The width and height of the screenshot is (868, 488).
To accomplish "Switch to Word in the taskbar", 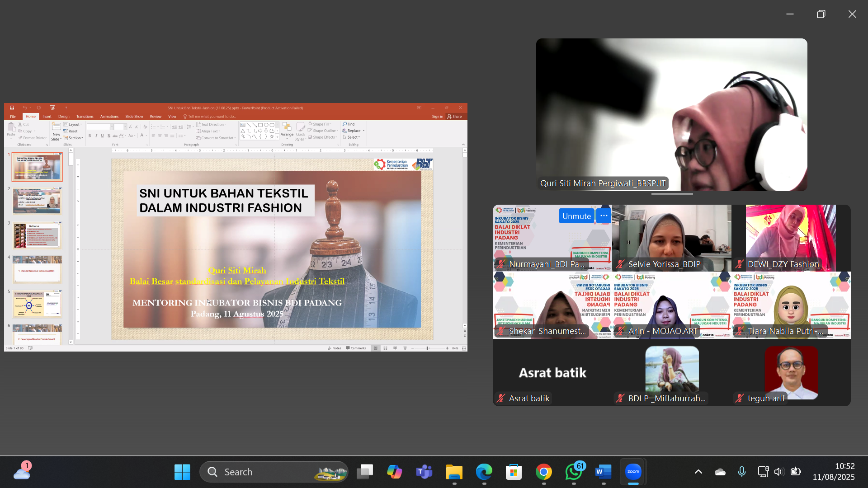I will (x=603, y=472).
